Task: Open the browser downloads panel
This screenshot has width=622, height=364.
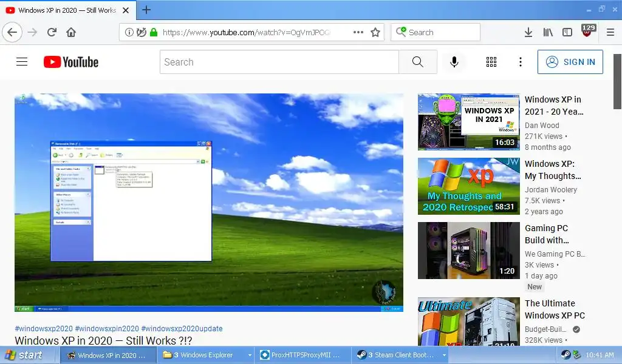Action: [x=528, y=32]
